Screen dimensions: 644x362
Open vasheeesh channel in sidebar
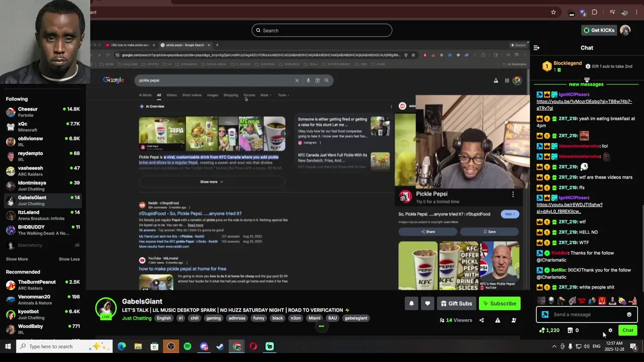pos(43,171)
